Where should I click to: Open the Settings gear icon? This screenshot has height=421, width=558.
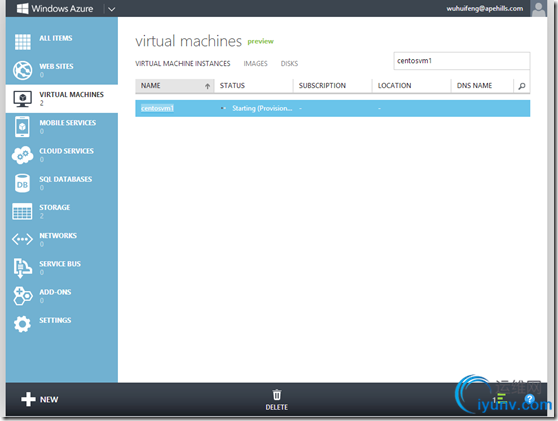[22, 324]
